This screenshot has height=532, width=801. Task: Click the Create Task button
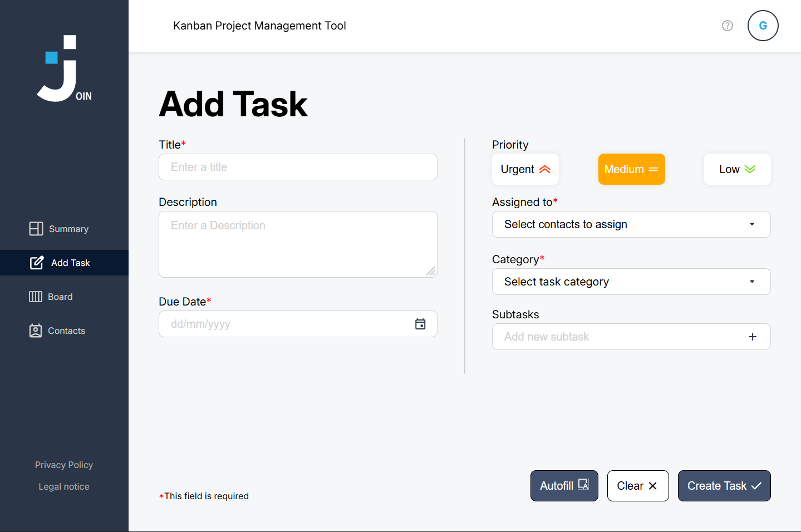(x=724, y=485)
